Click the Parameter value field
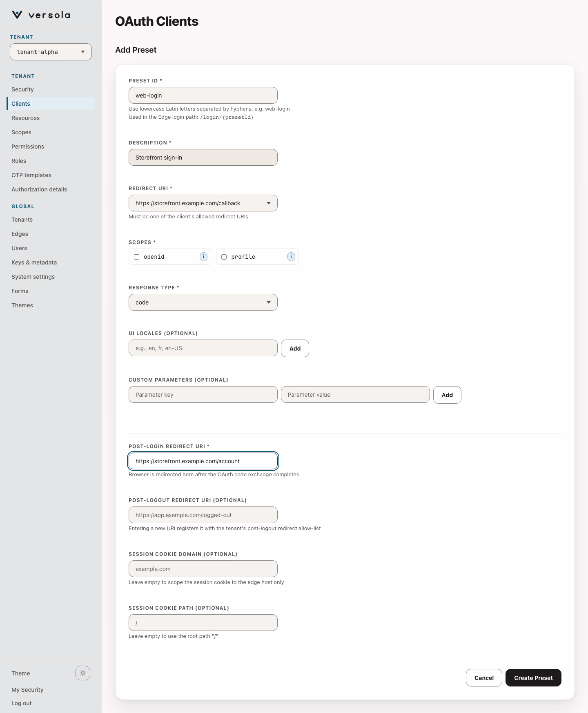Screen dimensions: 588x713 pyautogui.click(x=355, y=395)
